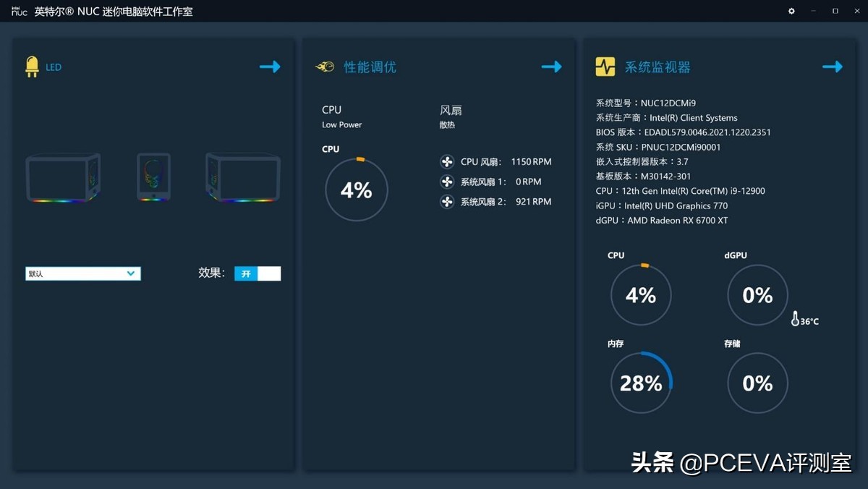The image size is (868, 489).
Task: Open the settings gear in title bar
Action: pyautogui.click(x=792, y=11)
